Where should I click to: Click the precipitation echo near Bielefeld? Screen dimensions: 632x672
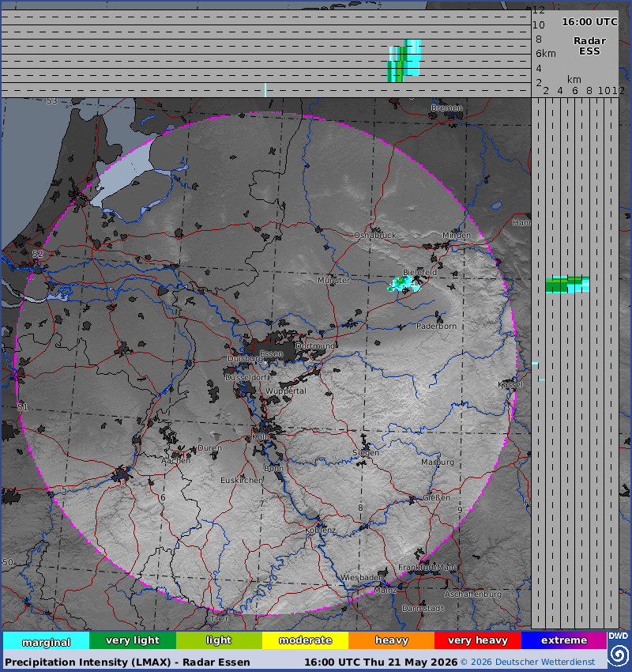click(404, 284)
